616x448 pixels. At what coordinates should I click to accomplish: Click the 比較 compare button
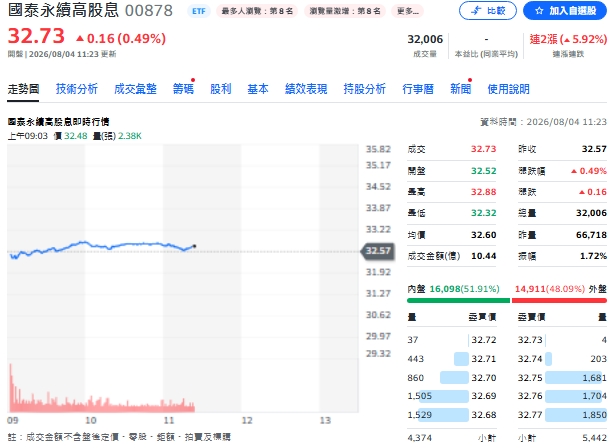tap(488, 11)
